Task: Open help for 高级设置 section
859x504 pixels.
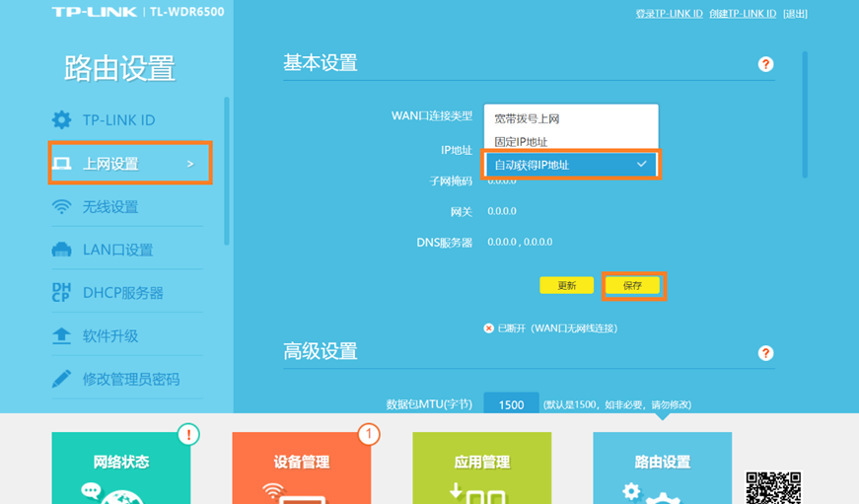Action: point(765,353)
